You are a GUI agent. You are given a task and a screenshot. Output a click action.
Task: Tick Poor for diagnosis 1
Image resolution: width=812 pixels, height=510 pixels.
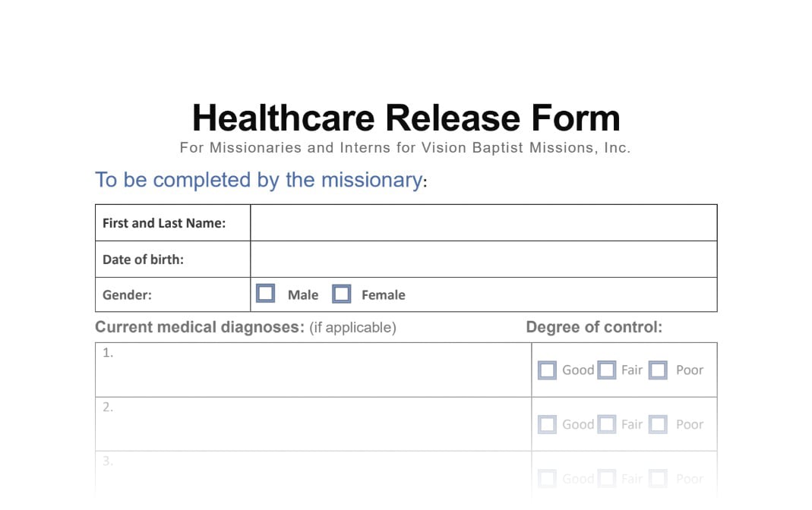pos(658,370)
